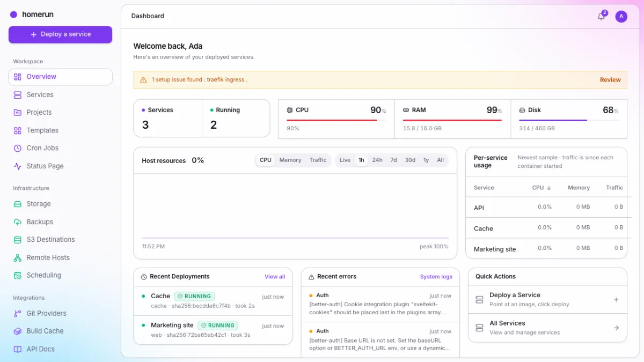This screenshot has width=644, height=362.
Task: Open All Services quick action
Action: (547, 328)
